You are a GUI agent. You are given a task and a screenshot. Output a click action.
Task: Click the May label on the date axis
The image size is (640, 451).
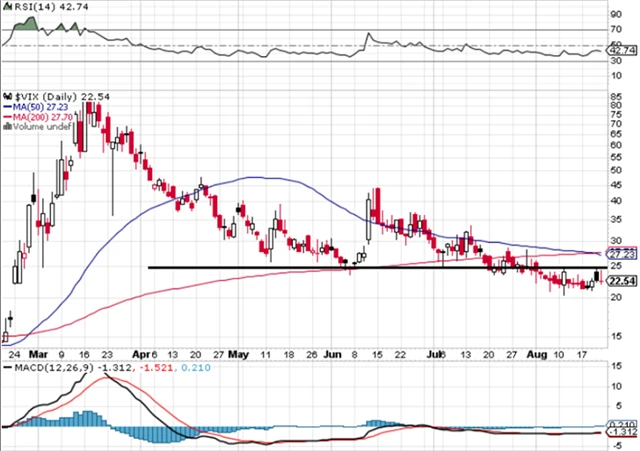[240, 354]
